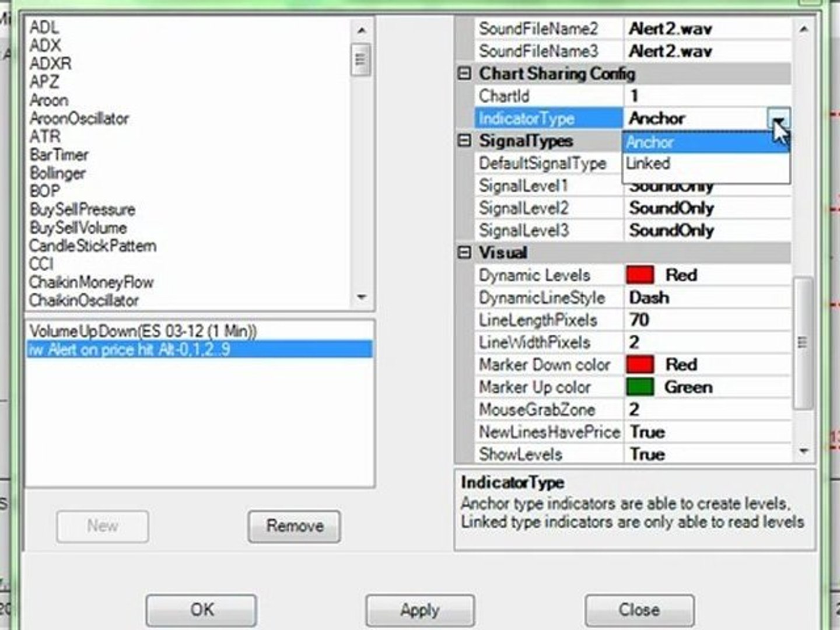The image size is (840, 630).
Task: Edit ChartId value field
Action: point(708,96)
